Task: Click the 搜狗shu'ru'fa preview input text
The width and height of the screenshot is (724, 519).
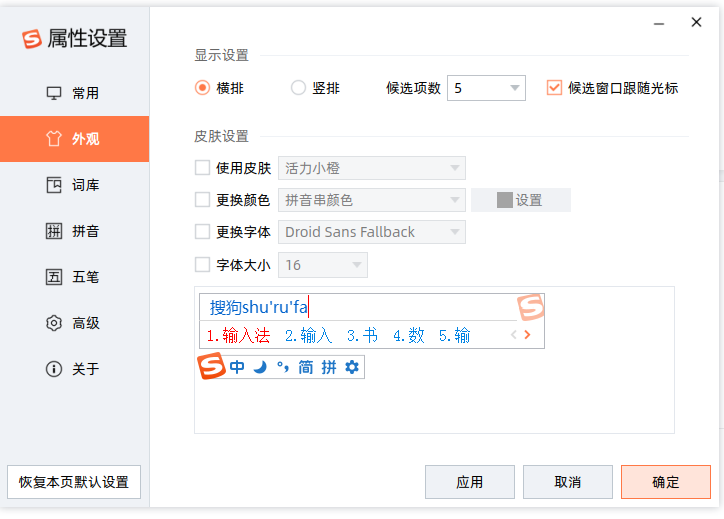Action: pyautogui.click(x=259, y=307)
